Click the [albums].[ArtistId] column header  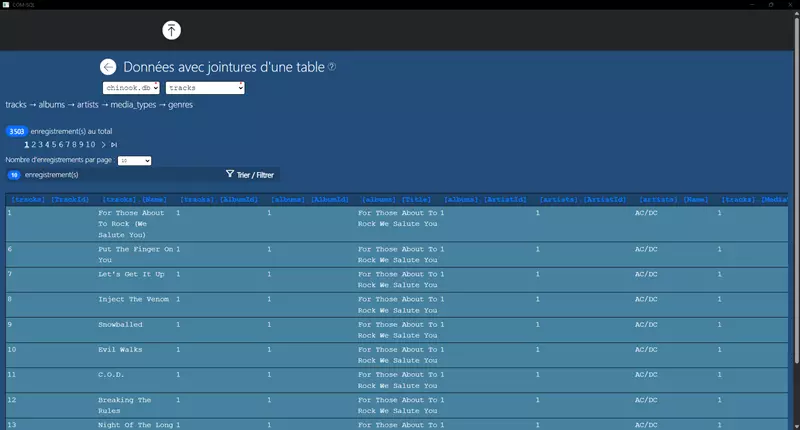coord(485,199)
